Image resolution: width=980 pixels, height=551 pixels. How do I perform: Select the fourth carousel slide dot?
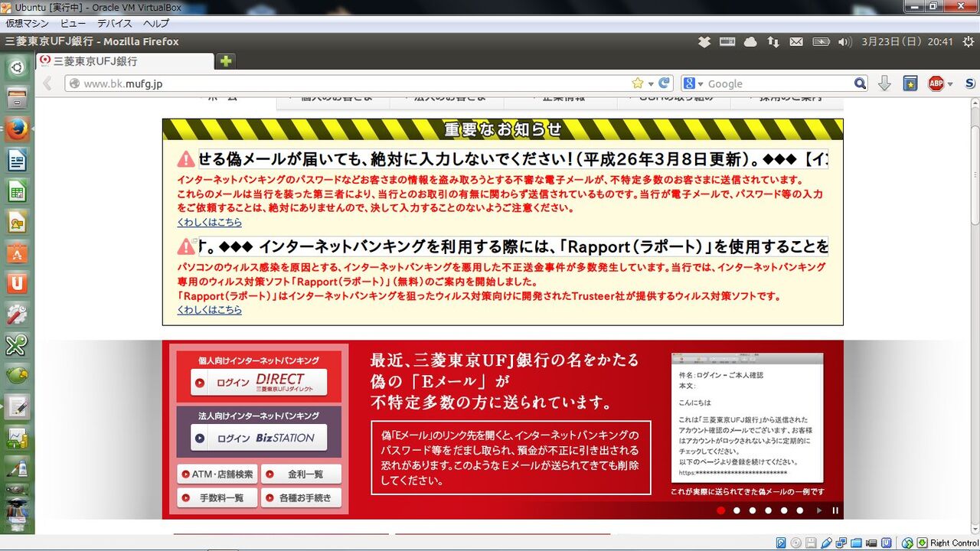769,510
